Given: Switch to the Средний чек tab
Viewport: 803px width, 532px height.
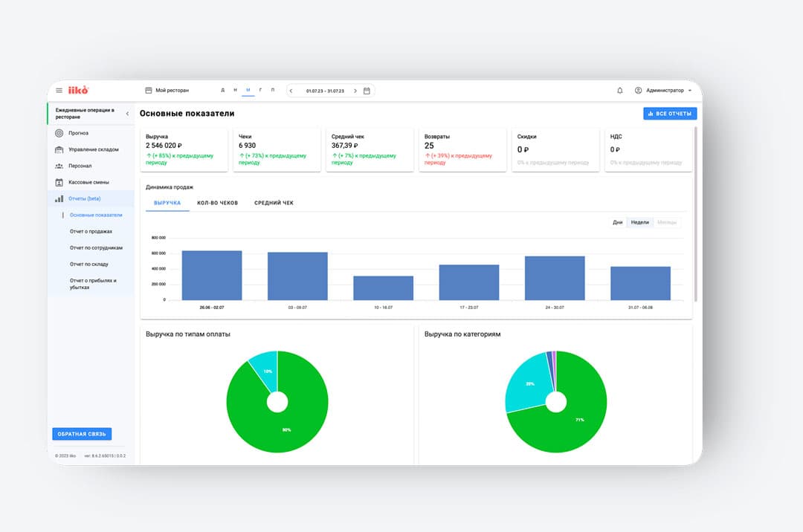Looking at the screenshot, I should (x=274, y=203).
